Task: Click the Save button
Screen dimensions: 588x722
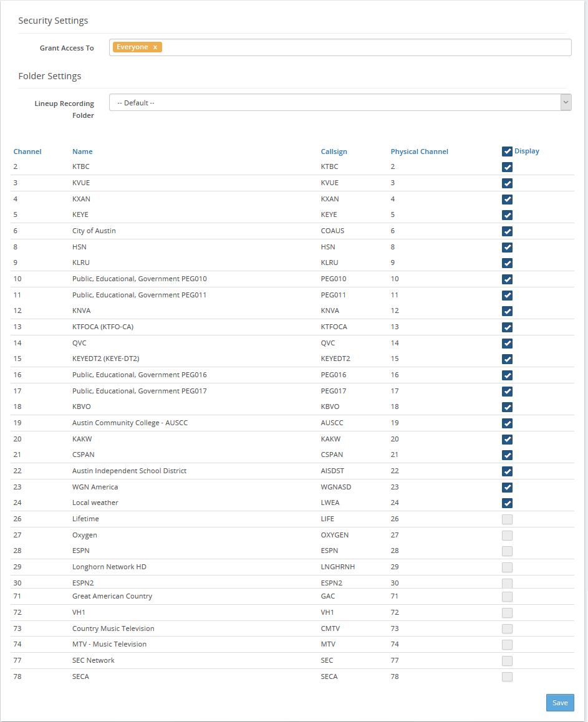Action: (560, 703)
